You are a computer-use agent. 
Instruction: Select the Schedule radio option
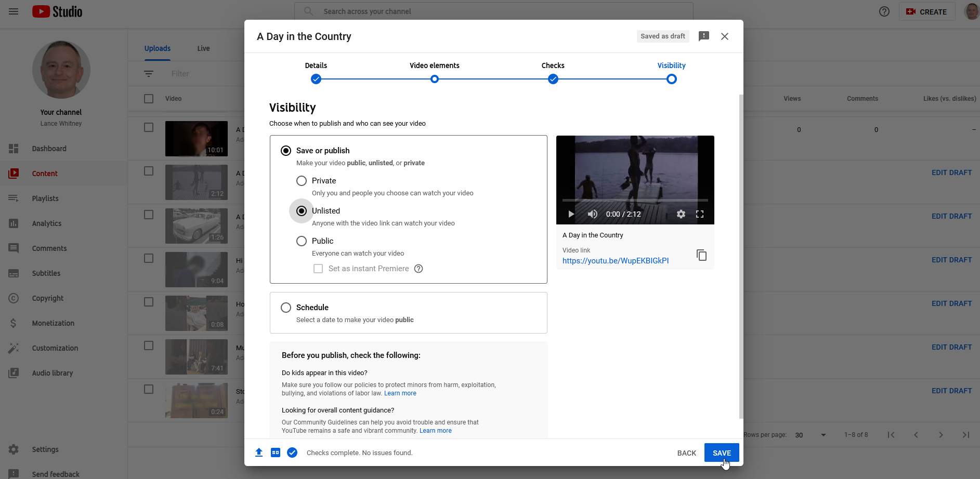click(286, 308)
